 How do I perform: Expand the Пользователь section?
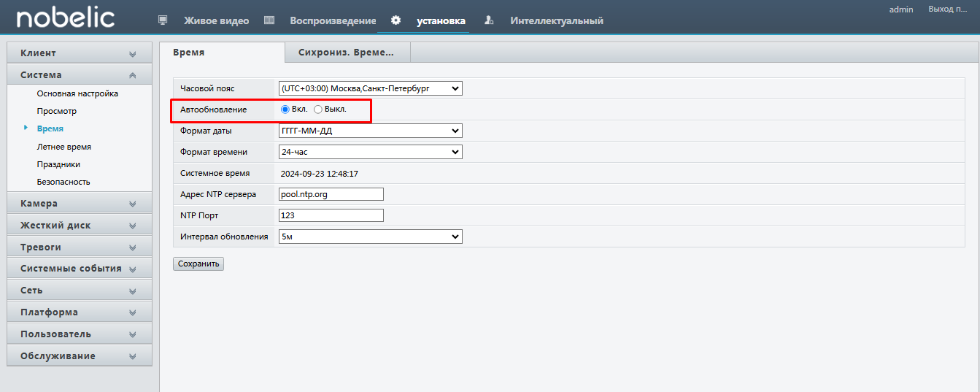80,334
